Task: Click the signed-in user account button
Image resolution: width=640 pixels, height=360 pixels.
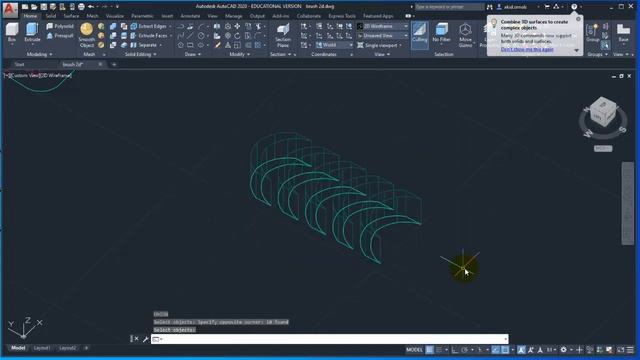Action: click(515, 7)
